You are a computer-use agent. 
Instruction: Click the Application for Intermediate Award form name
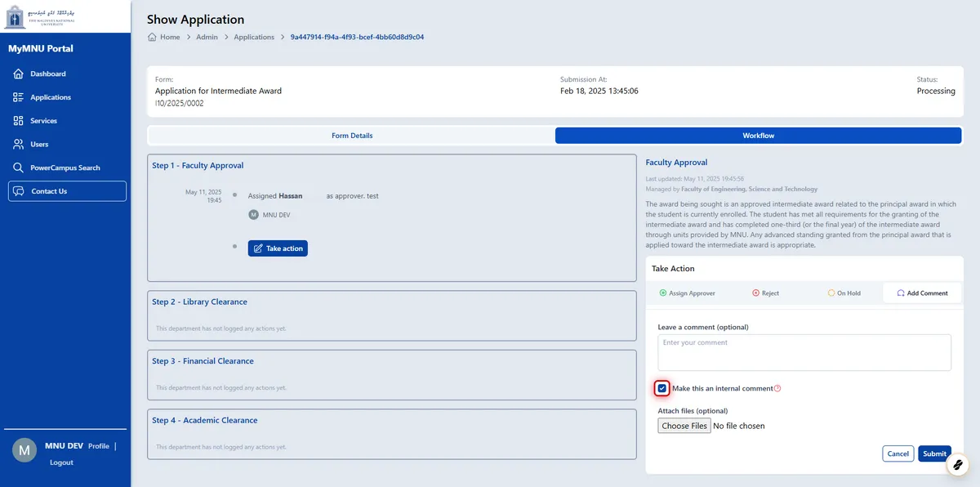pyautogui.click(x=218, y=91)
